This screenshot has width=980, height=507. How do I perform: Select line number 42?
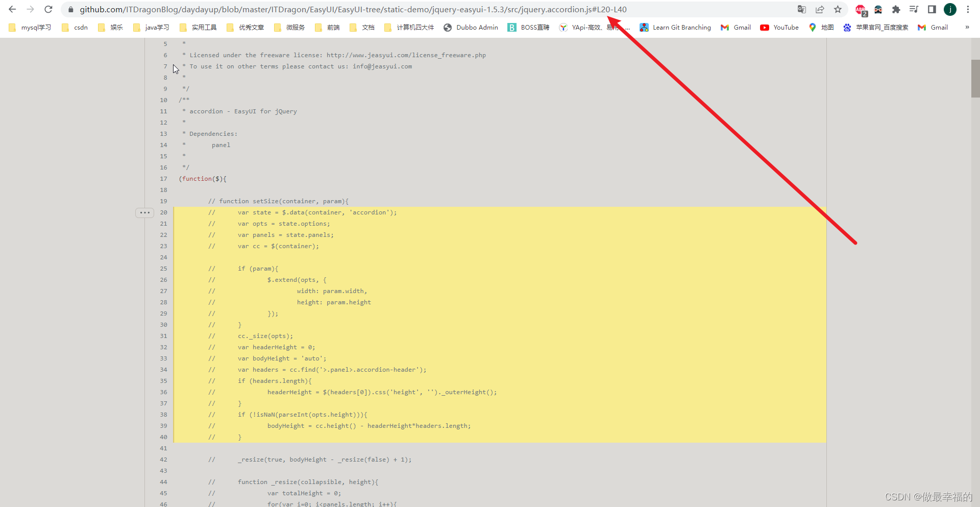(x=163, y=460)
